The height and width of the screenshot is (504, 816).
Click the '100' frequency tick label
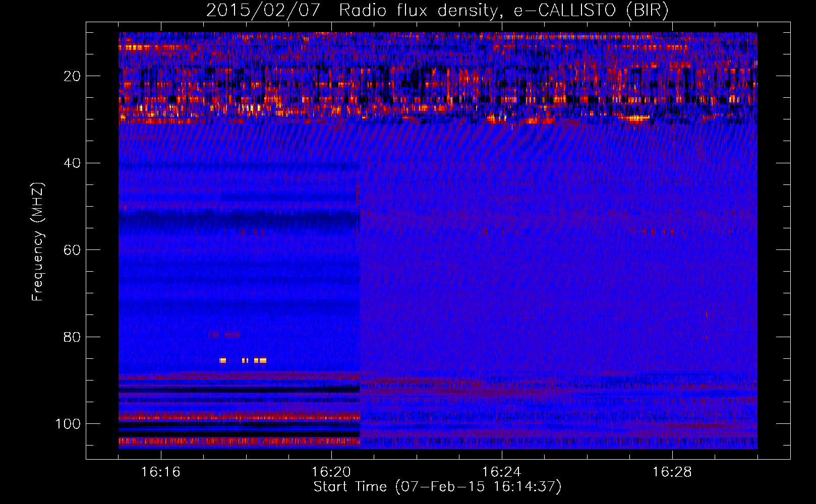pyautogui.click(x=68, y=424)
